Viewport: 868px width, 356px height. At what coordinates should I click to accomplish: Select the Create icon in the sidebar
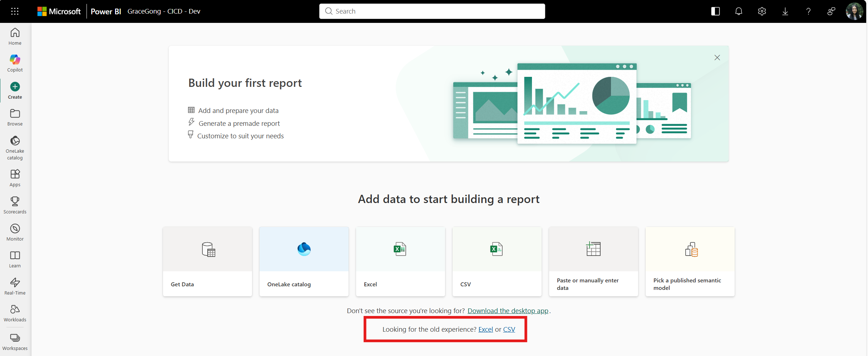pos(15,89)
